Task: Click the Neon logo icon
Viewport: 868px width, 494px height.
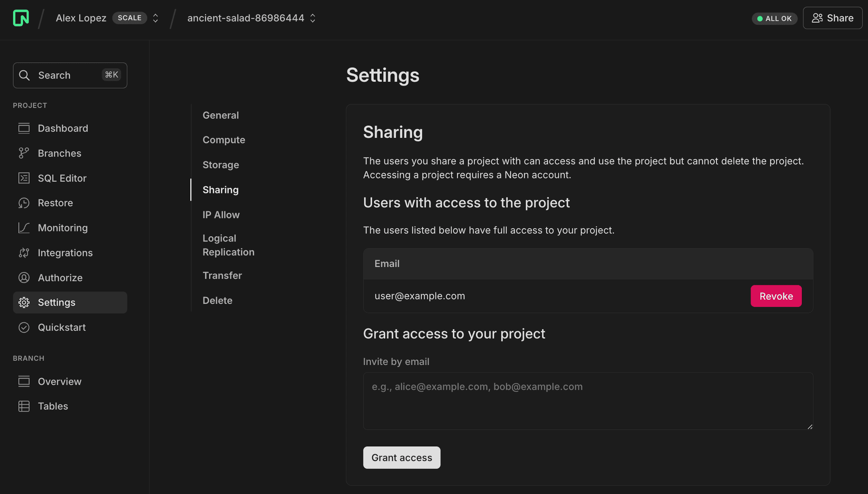Action: [x=21, y=18]
